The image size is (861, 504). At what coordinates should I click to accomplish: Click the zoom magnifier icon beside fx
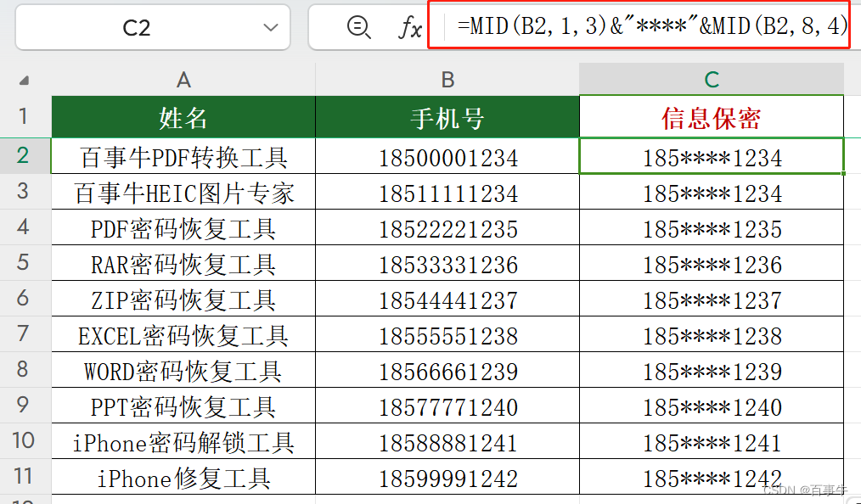(x=359, y=27)
